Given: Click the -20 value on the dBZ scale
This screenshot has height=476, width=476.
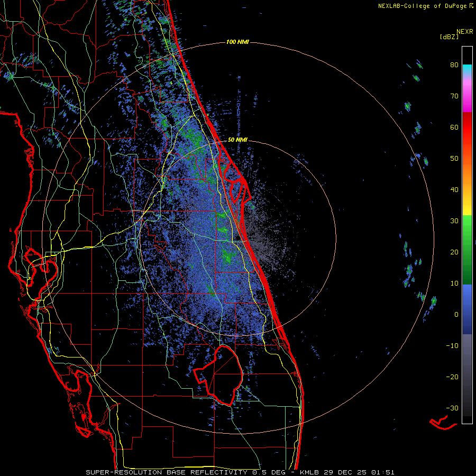Looking at the screenshot, I should pyautogui.click(x=452, y=377).
